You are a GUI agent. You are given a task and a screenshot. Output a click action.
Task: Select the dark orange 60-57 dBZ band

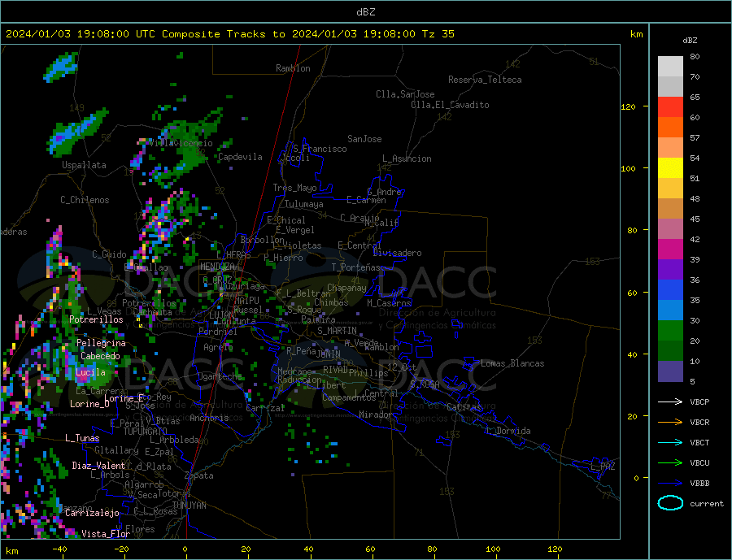click(670, 128)
